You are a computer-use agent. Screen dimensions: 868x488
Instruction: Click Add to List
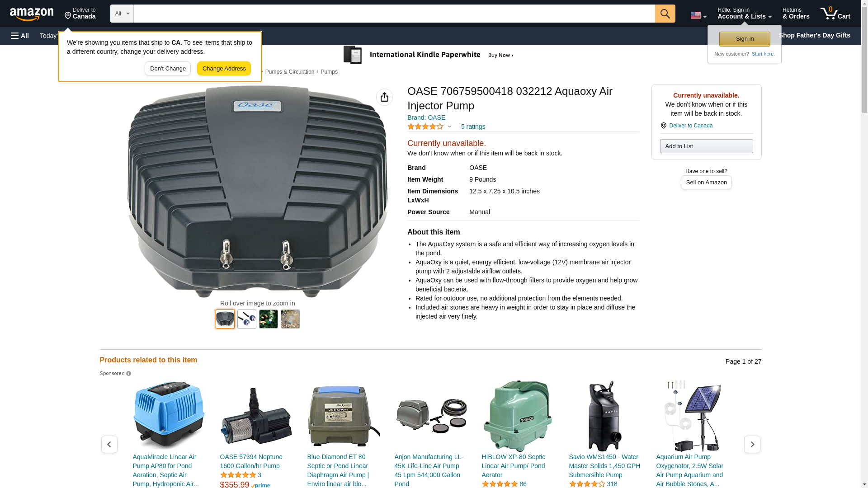click(x=706, y=146)
